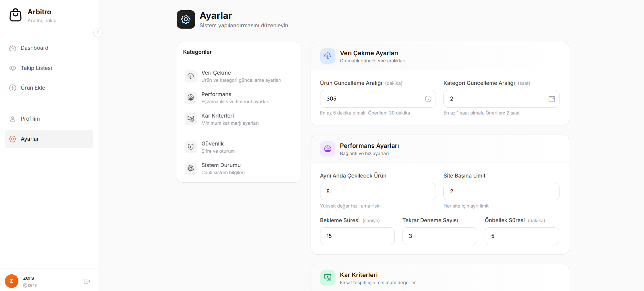Viewport: 644px width, 291px height.
Task: Select the Kar Kriterleri category
Action: coord(239,119)
